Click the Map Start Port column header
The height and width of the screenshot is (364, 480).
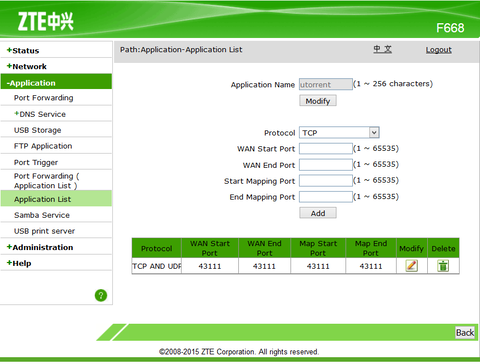point(318,248)
